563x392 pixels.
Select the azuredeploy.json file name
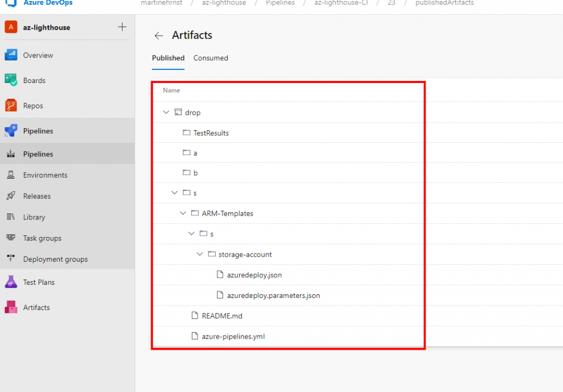254,275
